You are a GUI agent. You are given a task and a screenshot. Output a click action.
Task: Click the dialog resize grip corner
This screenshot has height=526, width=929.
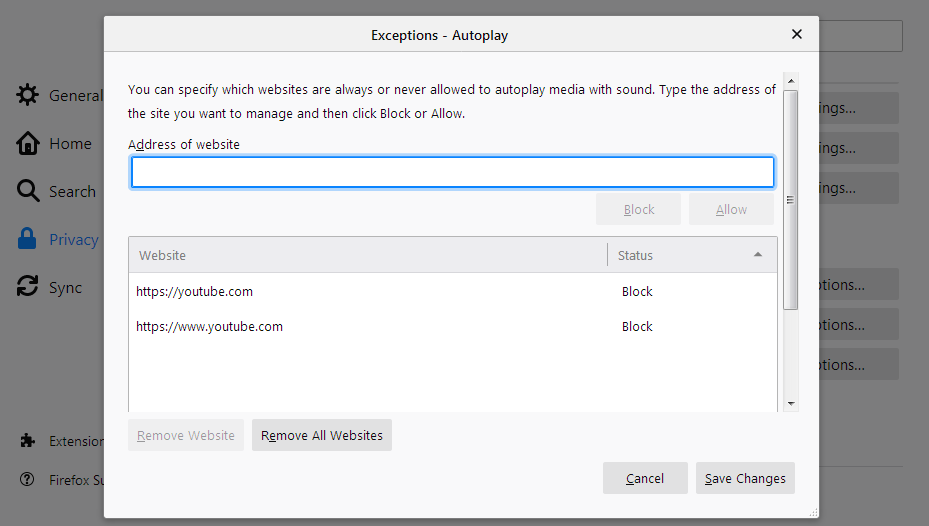tap(813, 512)
